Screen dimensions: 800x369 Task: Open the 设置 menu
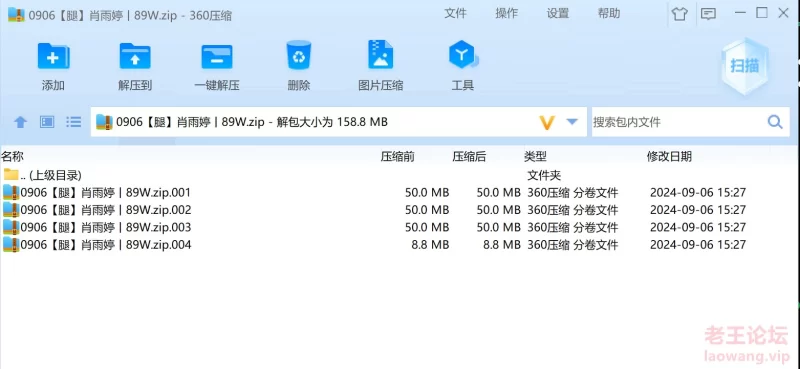coord(558,13)
